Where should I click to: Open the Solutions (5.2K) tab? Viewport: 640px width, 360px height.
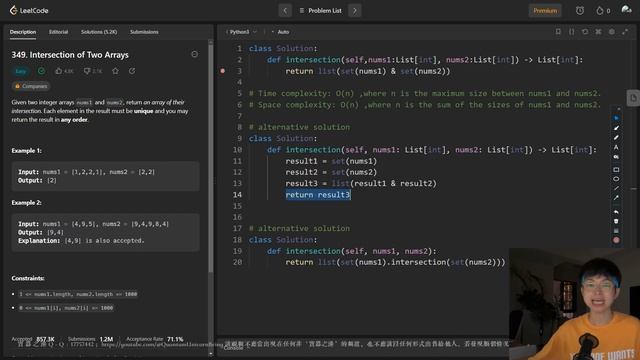pos(99,32)
